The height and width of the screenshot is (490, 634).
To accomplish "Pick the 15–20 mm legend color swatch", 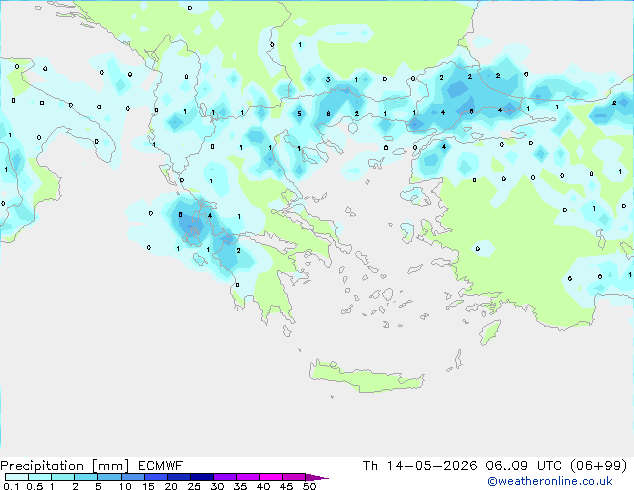I will (156, 477).
